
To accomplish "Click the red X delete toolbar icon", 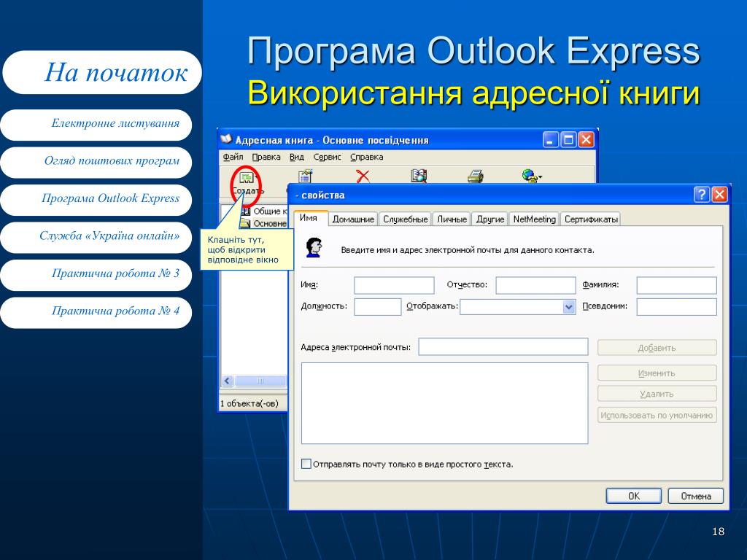I will tap(363, 176).
